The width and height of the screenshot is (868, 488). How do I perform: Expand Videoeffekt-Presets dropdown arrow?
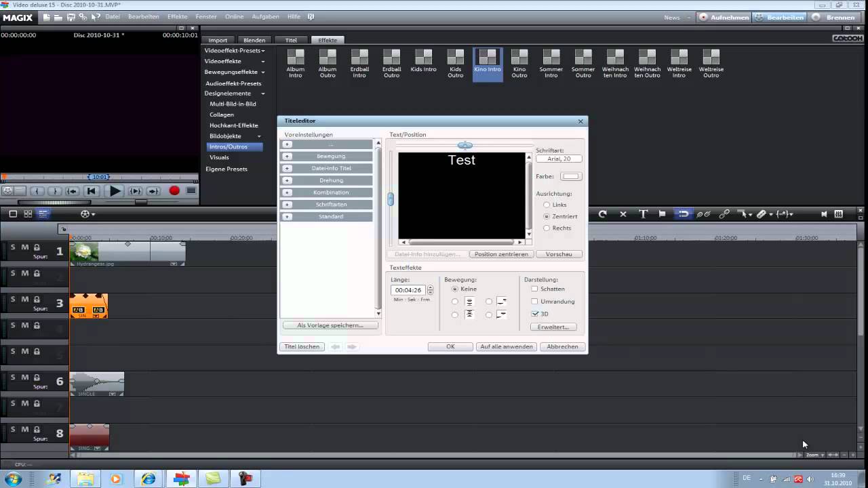tap(263, 51)
